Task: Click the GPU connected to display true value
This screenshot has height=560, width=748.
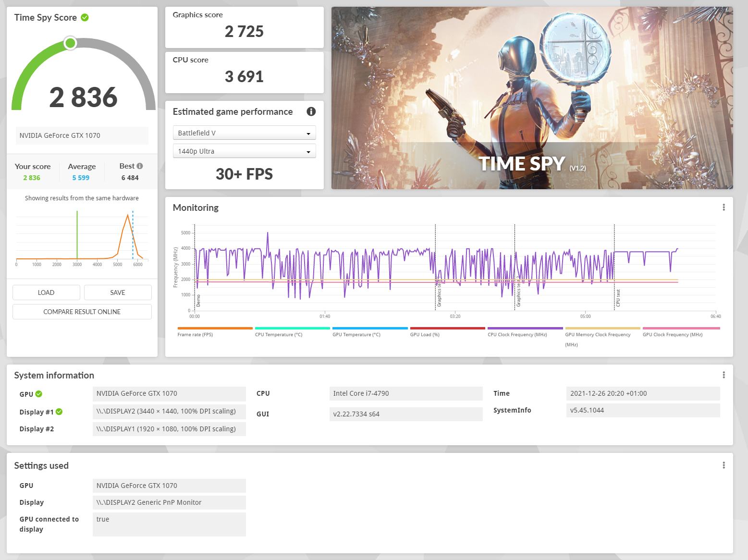Action: 169,524
